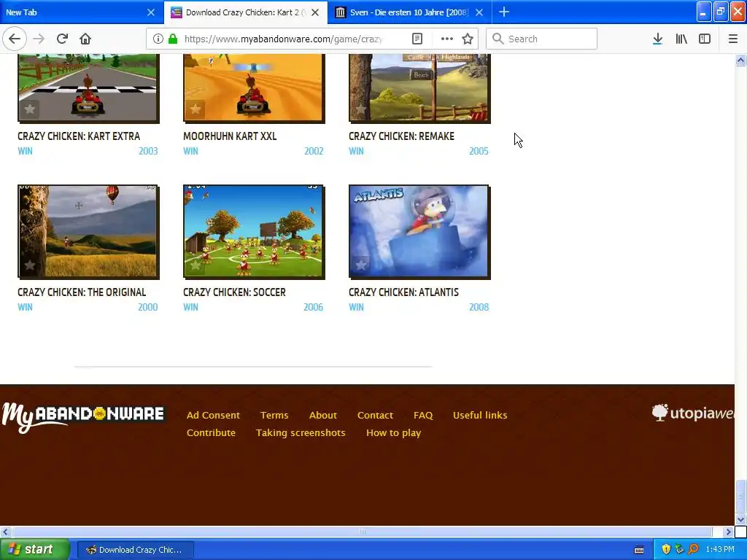Open the Firefox hamburger menu
Image resolution: width=747 pixels, height=560 pixels.
pos(733,39)
